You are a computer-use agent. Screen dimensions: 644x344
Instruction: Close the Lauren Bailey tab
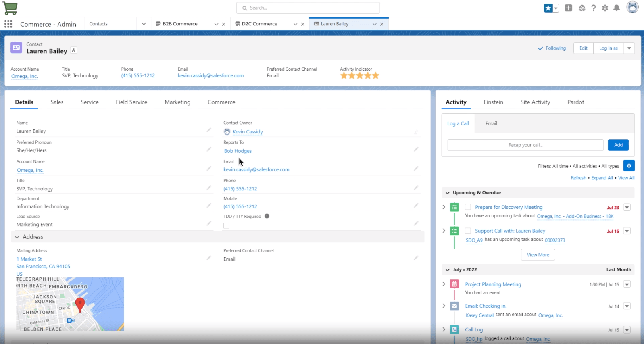[381, 24]
